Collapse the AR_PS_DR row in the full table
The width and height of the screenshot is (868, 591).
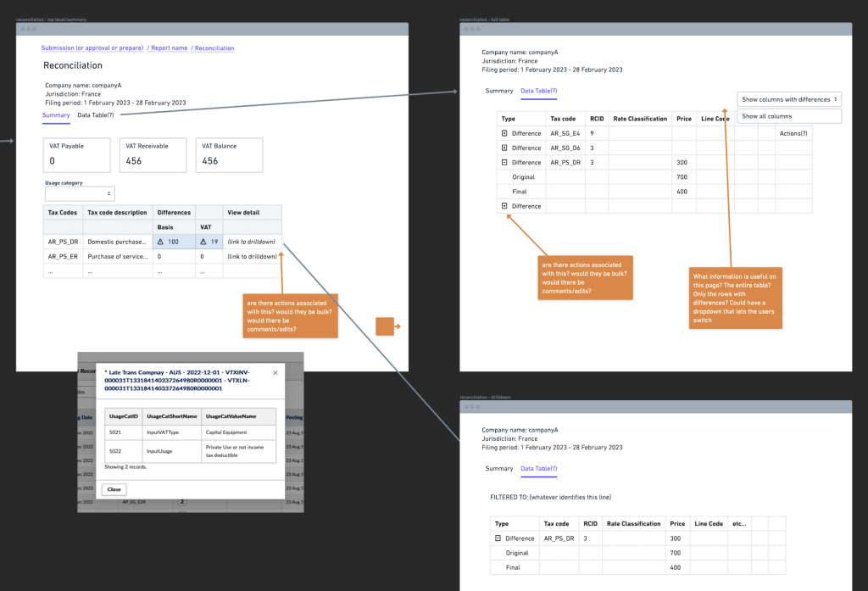tap(505, 163)
